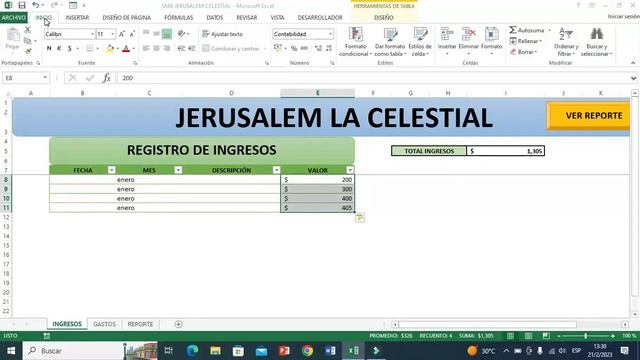
Task: Click Iniciar sesión link
Action: pyautogui.click(x=623, y=17)
